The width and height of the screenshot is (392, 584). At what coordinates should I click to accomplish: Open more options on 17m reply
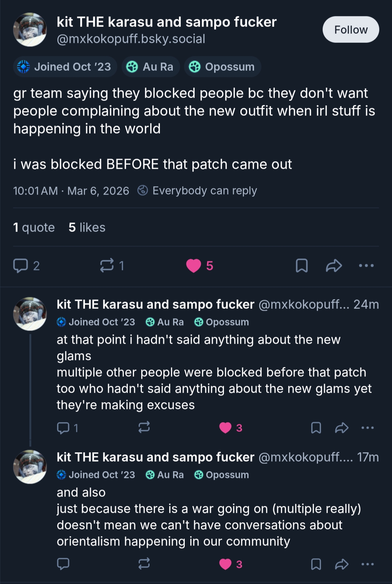(x=367, y=564)
